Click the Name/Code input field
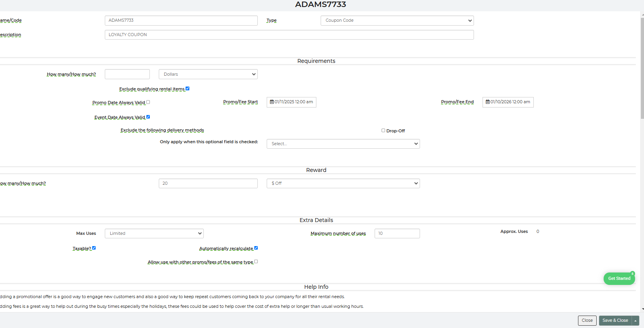The width and height of the screenshot is (644, 328). pos(181,21)
